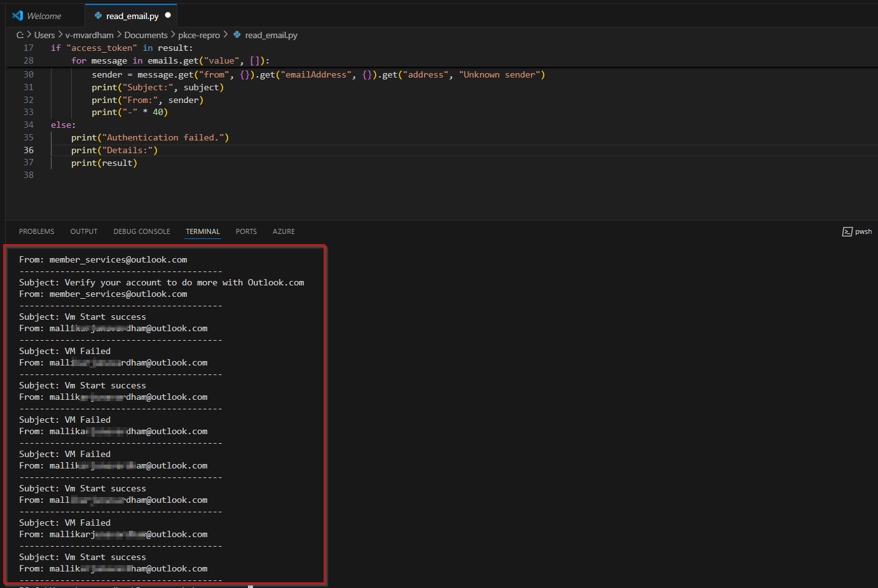Screen dimensions: 878x588
Task: Open the read_email.py breadcrumb file entry
Action: pyautogui.click(x=271, y=35)
